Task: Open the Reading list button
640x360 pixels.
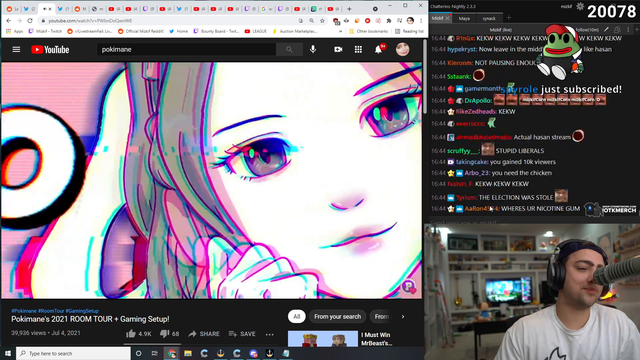Action: point(409,31)
